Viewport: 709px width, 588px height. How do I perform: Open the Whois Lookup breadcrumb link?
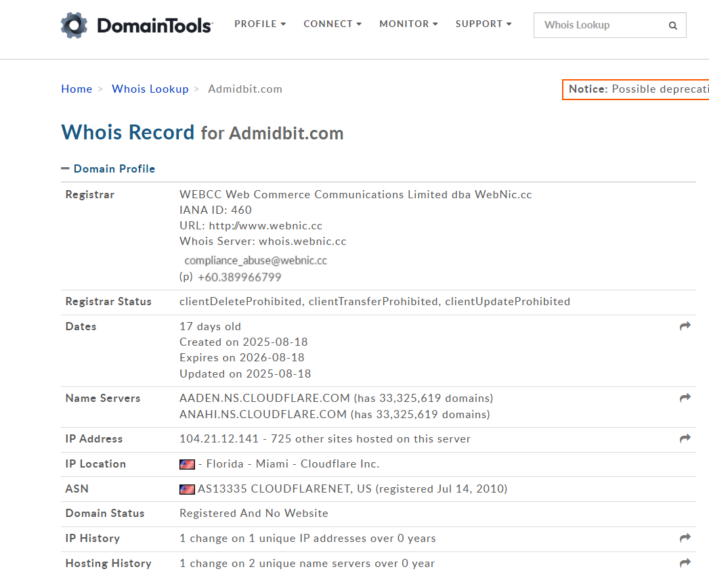tap(150, 89)
